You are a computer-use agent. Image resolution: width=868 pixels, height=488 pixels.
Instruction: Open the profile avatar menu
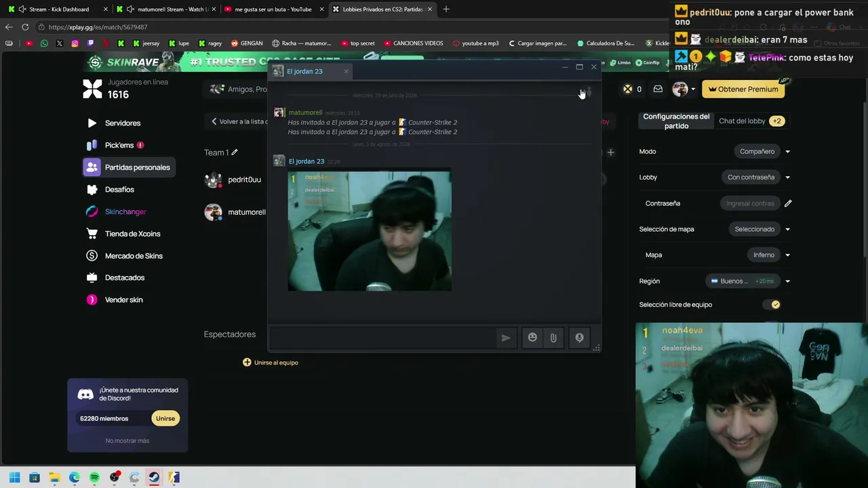click(x=683, y=89)
